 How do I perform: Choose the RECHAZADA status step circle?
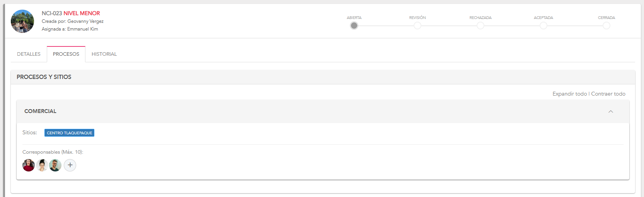click(x=480, y=26)
